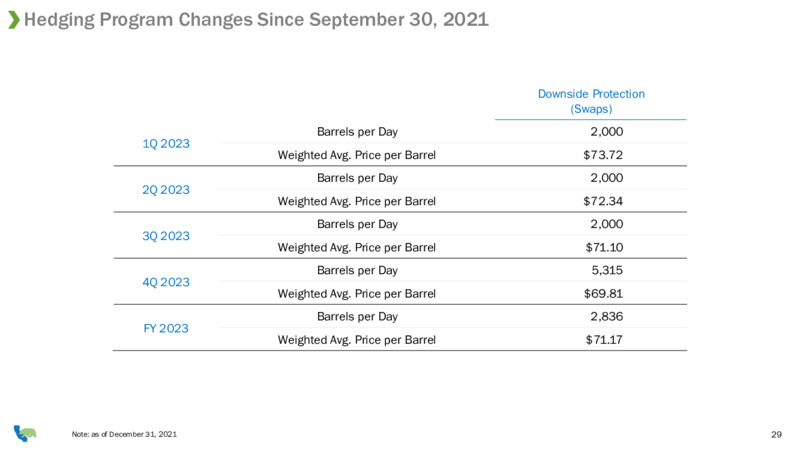Click Weighted Avg. Price label in FY 2023 row
This screenshot has width=800, height=450.
[x=357, y=340]
